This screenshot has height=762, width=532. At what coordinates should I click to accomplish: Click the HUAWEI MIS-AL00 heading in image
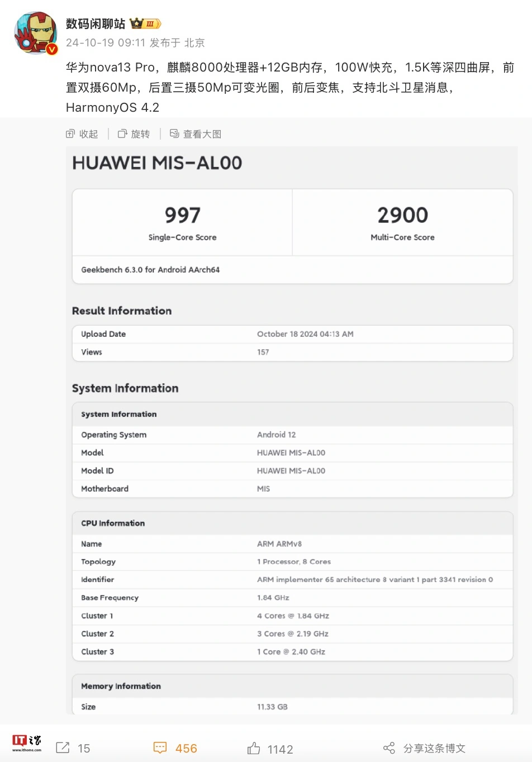(157, 163)
